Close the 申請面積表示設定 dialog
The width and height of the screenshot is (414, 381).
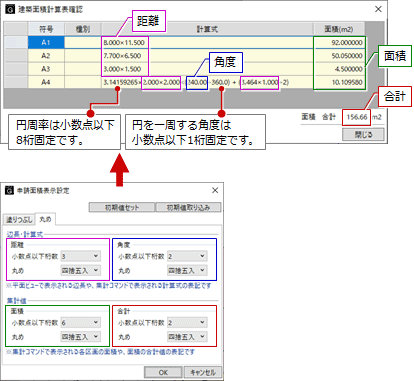pyautogui.click(x=215, y=190)
